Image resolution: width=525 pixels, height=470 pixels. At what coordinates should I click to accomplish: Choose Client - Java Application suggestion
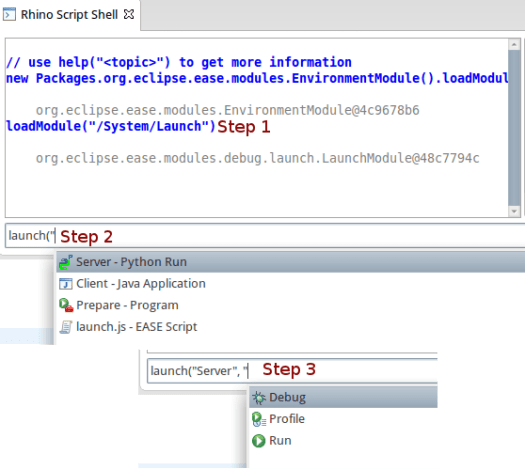(290, 284)
